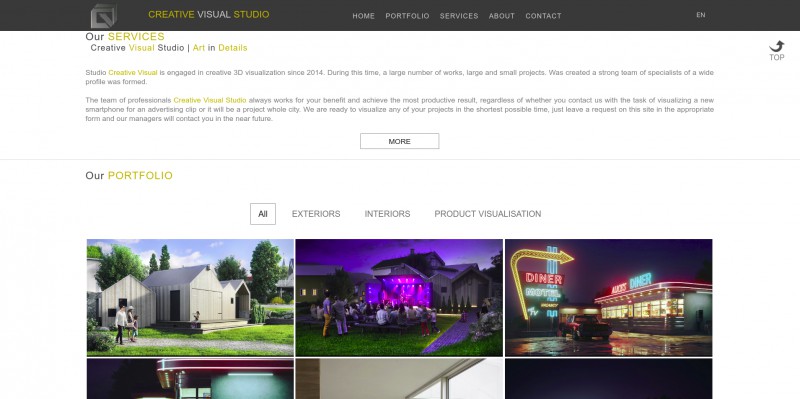Open the EN language selector
The width and height of the screenshot is (800, 399).
pos(701,15)
